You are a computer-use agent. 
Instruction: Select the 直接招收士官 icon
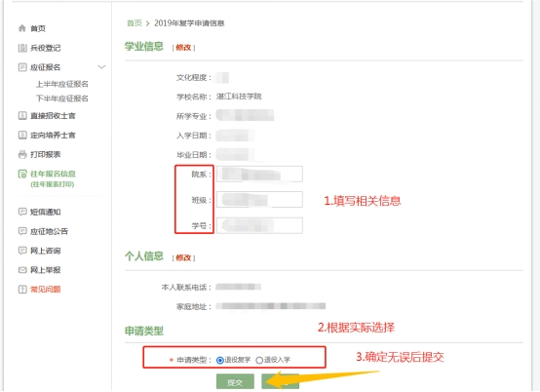22,116
